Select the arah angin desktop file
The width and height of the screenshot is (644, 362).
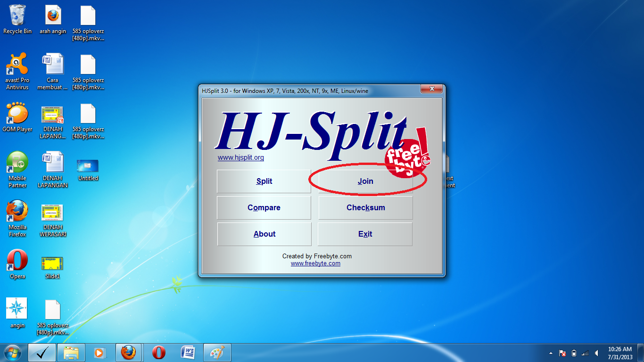pyautogui.click(x=53, y=20)
